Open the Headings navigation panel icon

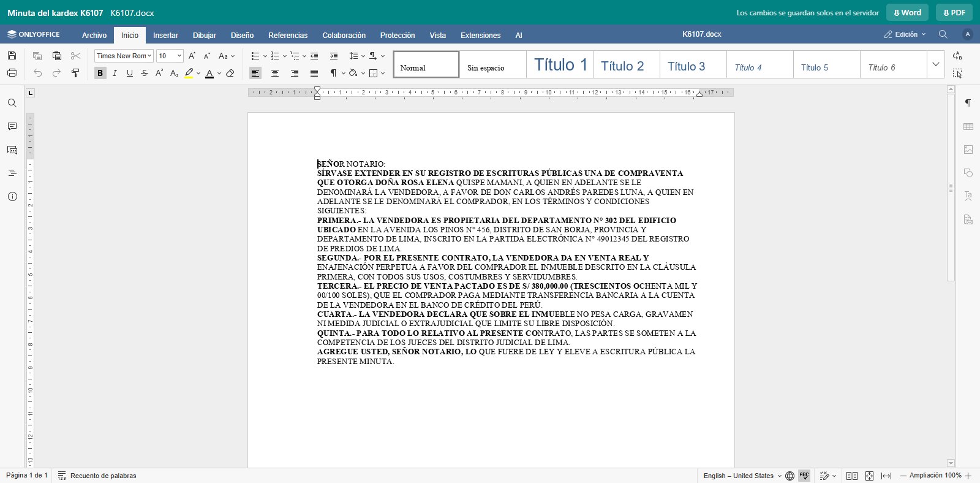pos(12,173)
